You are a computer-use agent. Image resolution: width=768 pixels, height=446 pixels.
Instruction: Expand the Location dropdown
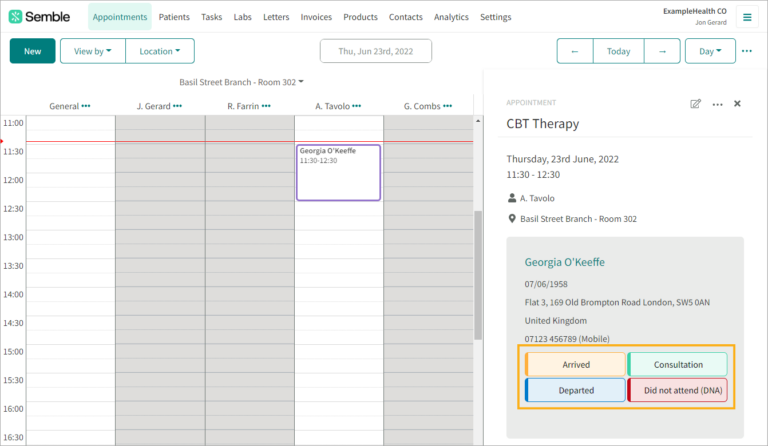pyautogui.click(x=160, y=51)
